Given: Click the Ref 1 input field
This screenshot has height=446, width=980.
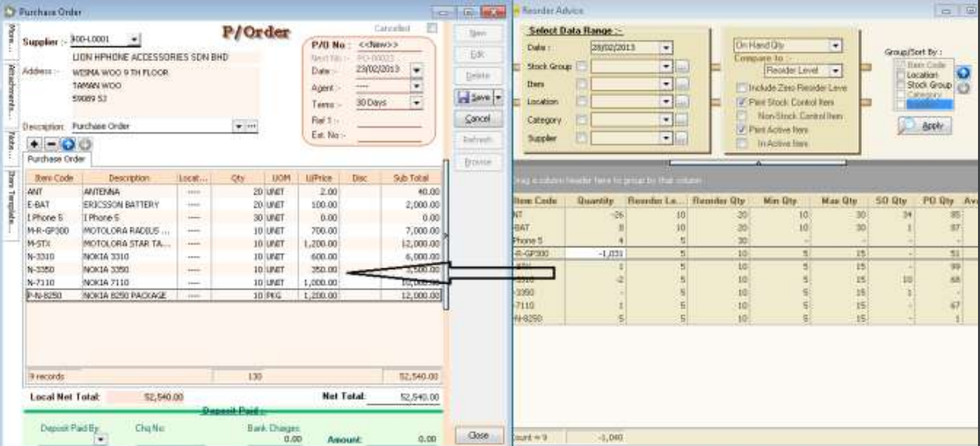Looking at the screenshot, I should 389,121.
